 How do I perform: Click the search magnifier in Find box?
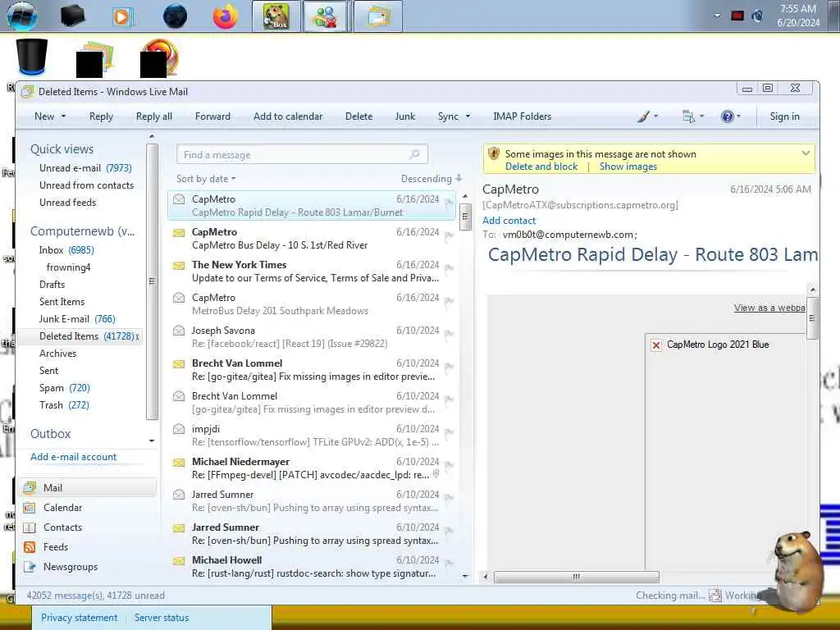[x=414, y=154]
